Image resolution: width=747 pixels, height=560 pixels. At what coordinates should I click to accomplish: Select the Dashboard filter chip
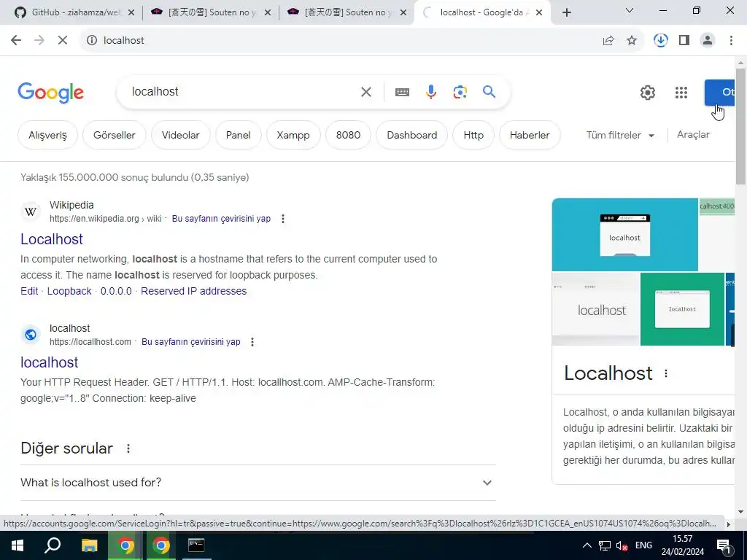[x=411, y=135]
